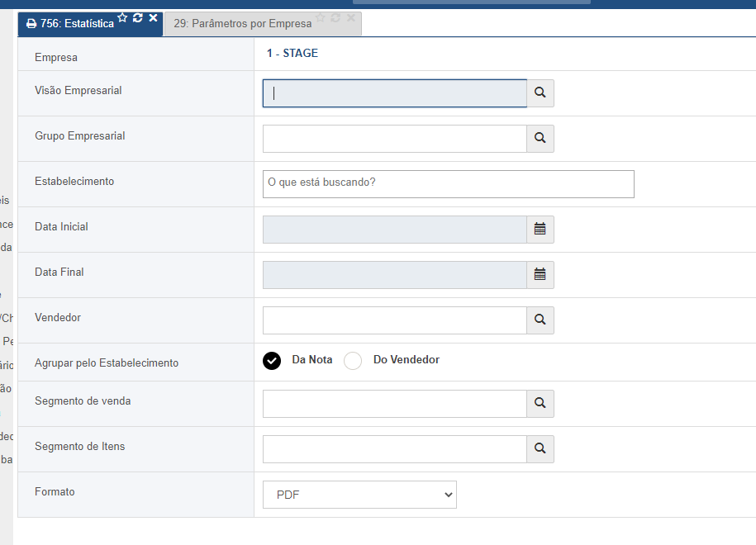Click the Segmento de venda field
Viewport: 756px width, 545px height.
click(395, 403)
